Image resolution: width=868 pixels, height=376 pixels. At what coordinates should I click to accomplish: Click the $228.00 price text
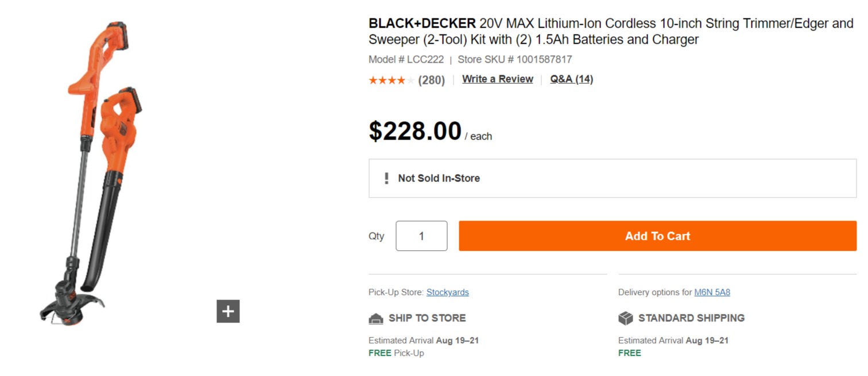(x=415, y=131)
